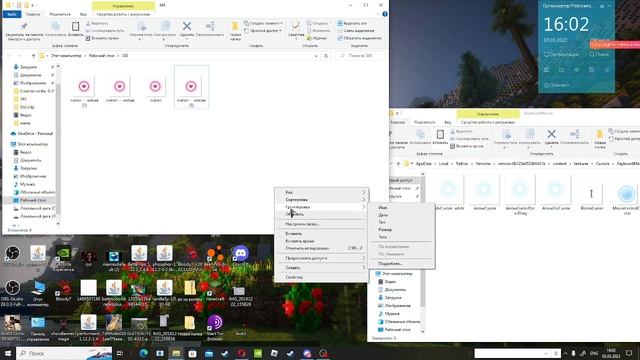Go up one folder in window 345

click(x=33, y=56)
